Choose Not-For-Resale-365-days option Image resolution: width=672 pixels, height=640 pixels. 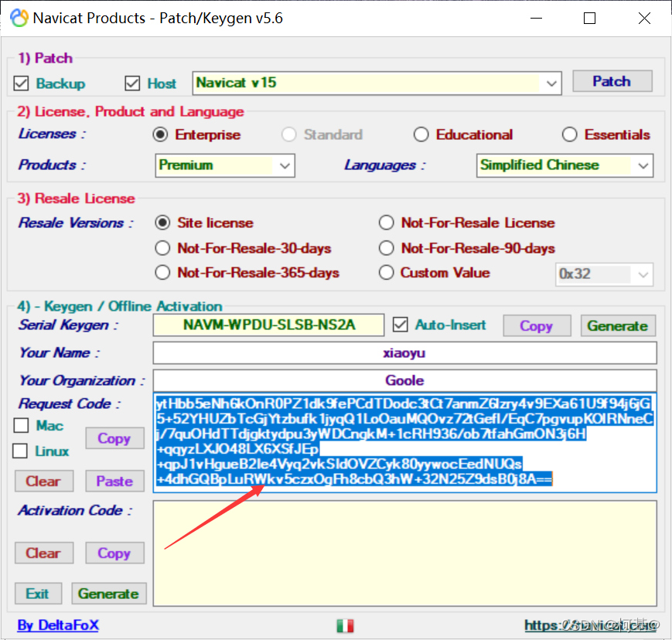(162, 272)
